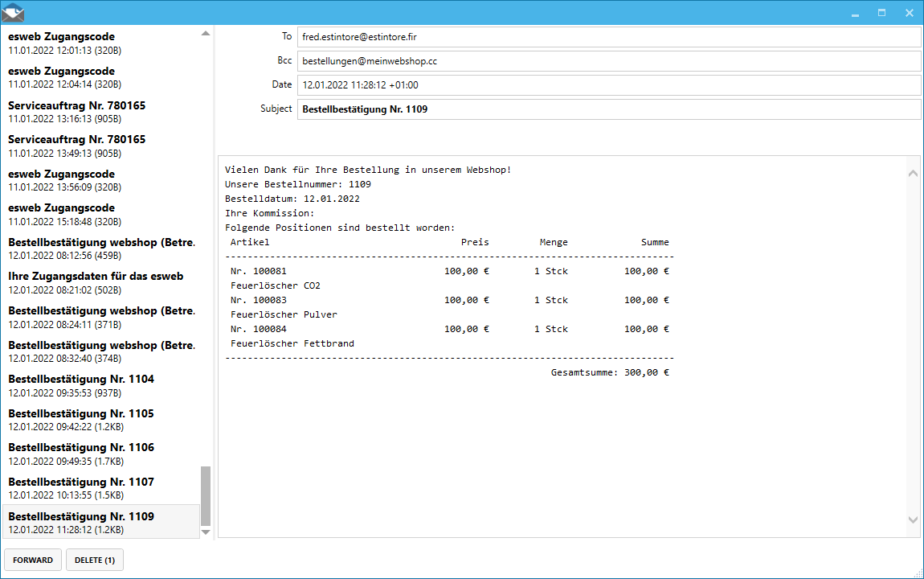Select Bestellbestätigung webshop mail from 08:12:56

(x=101, y=248)
